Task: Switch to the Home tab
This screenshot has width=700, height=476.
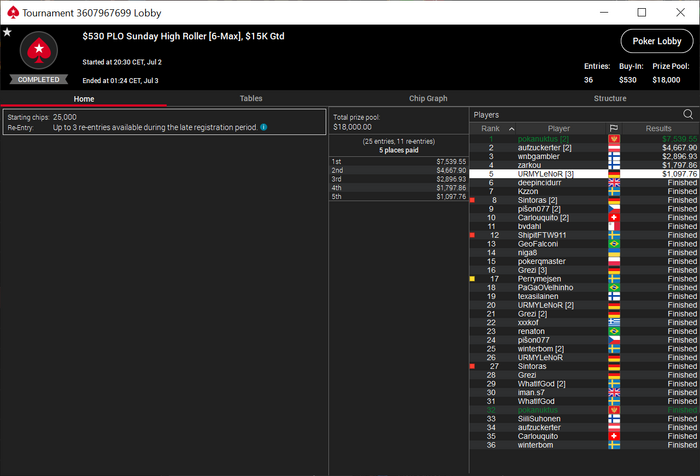Action: coord(83,99)
